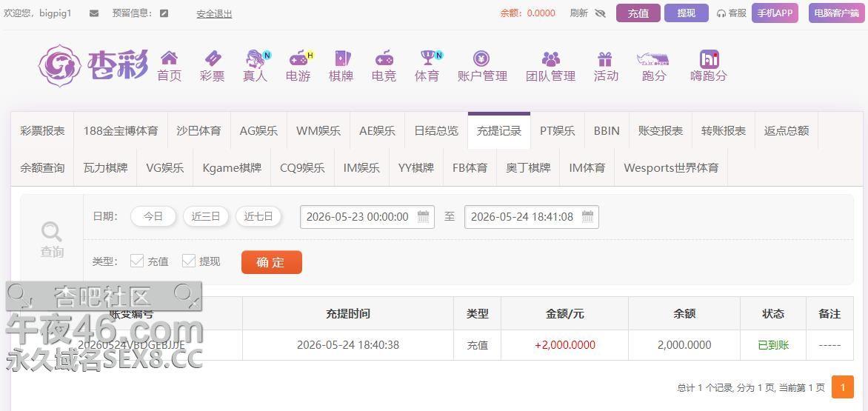Open the 活动 gift box icon
The width and height of the screenshot is (868, 411).
pos(605,58)
